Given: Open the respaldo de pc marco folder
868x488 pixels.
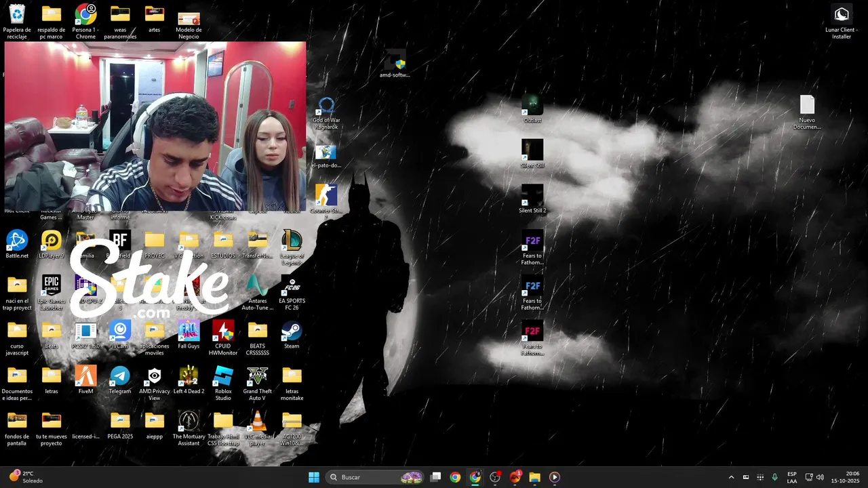Looking at the screenshot, I should point(52,22).
